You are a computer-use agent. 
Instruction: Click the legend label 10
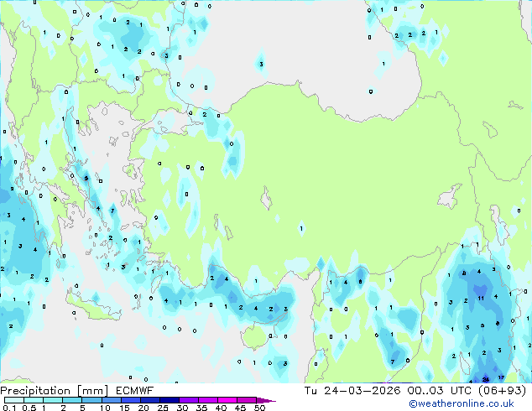pos(105,408)
